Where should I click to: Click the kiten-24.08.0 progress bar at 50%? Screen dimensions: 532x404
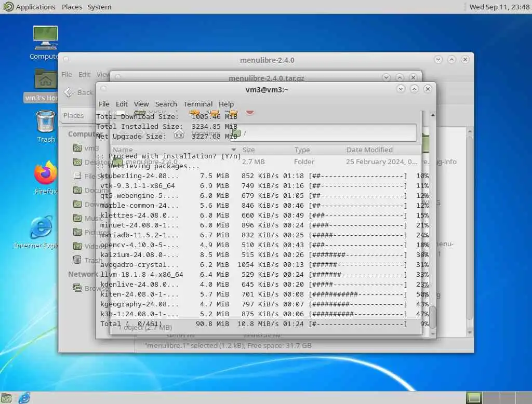pyautogui.click(x=357, y=294)
